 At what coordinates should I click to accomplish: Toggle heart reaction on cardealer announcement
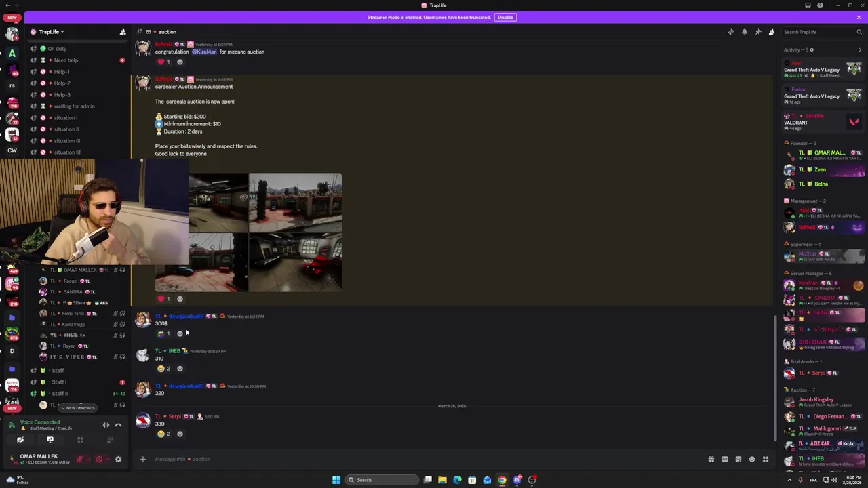(164, 299)
